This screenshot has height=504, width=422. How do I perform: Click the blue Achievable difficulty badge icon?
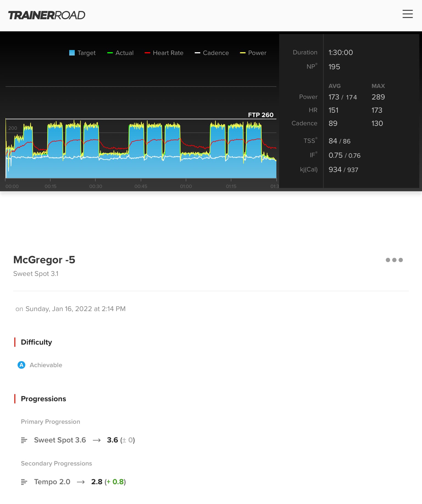point(21,365)
